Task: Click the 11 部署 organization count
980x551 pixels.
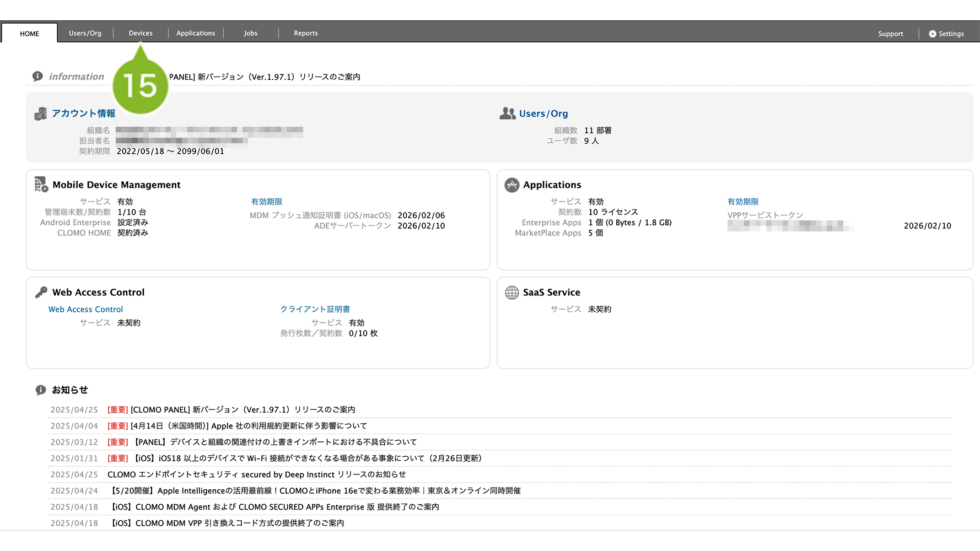Action: point(598,130)
